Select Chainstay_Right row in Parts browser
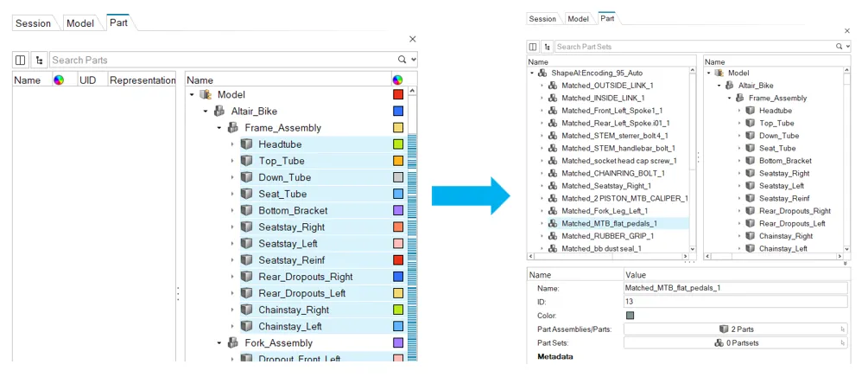 (315, 310)
